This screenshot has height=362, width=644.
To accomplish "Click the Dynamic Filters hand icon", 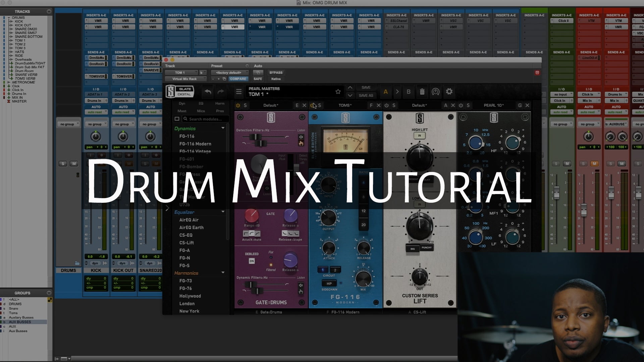I will 301,292.
